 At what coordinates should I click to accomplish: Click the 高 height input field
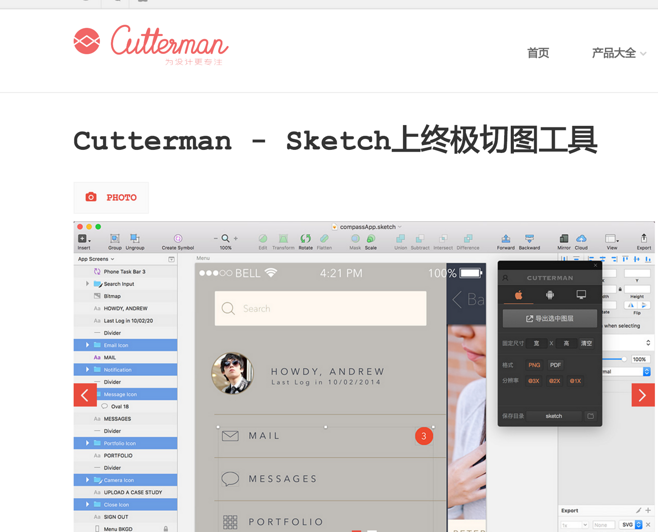(x=566, y=343)
